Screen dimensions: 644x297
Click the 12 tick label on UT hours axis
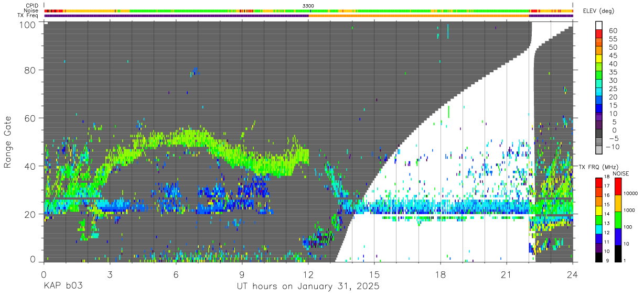pos(308,274)
